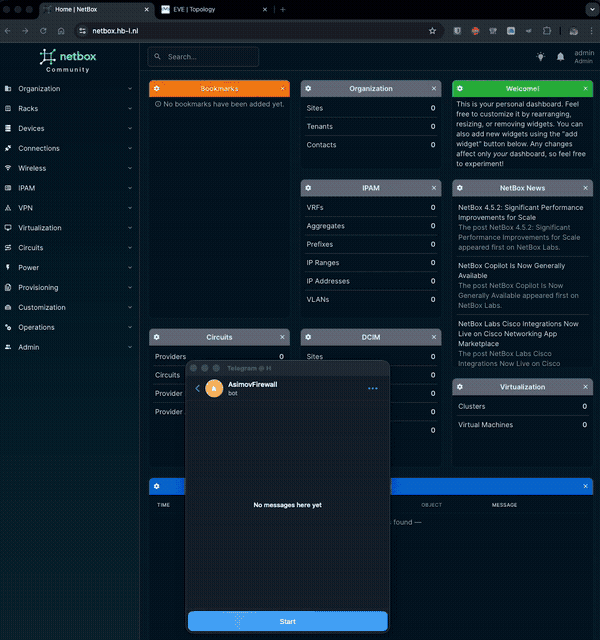Click the Connections sidebar icon
This screenshot has width=600, height=640.
[x=8, y=148]
